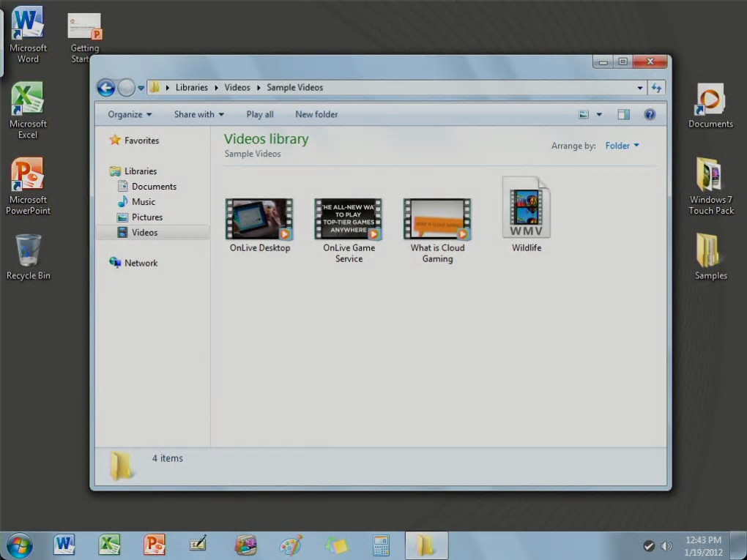
Task: Open Help with the question mark icon
Action: point(650,114)
